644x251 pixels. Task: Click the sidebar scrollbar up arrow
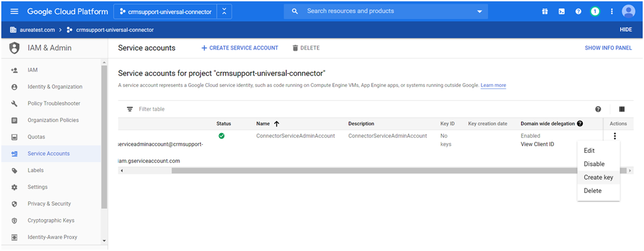click(x=104, y=62)
